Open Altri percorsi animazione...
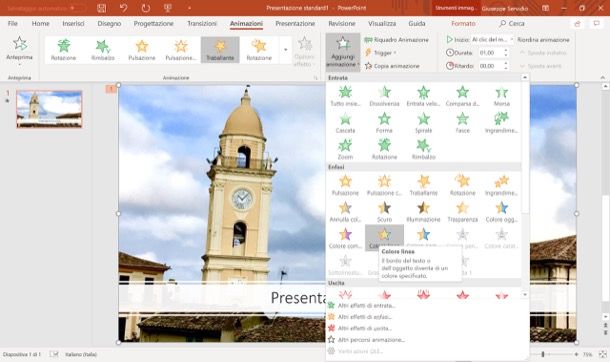This screenshot has width=610, height=362. [366, 339]
